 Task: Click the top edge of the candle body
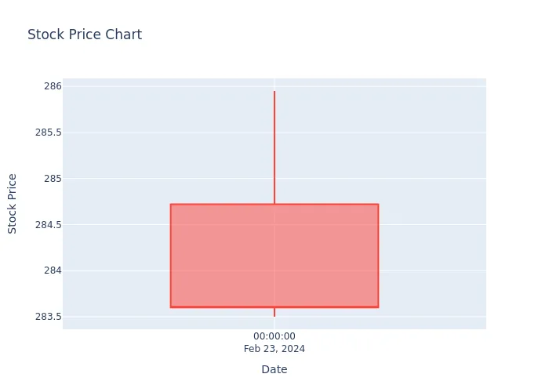point(274,204)
